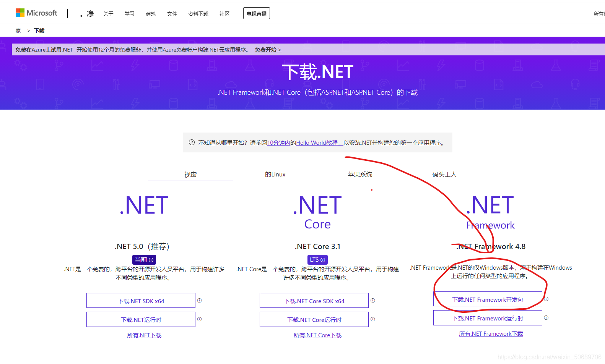This screenshot has width=605, height=364.
Task: Click the question mark help icon
Action: tap(192, 142)
